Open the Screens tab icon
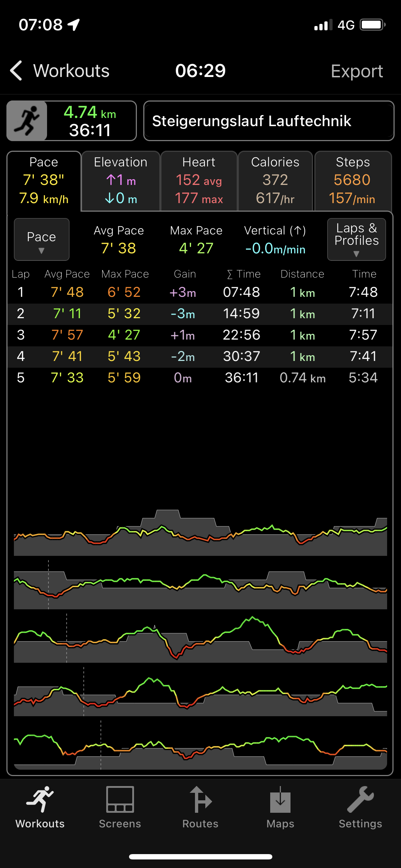The width and height of the screenshot is (401, 868). click(x=120, y=800)
